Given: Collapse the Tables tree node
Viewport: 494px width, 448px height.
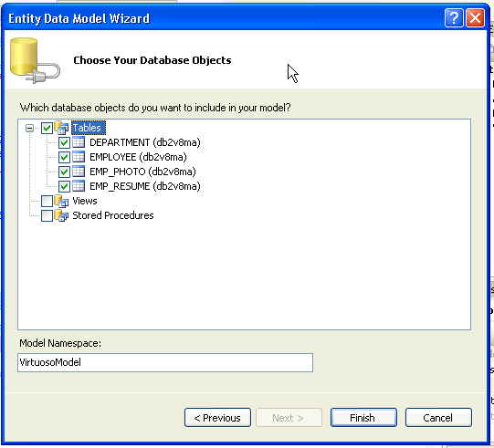Looking at the screenshot, I should pyautogui.click(x=29, y=128).
